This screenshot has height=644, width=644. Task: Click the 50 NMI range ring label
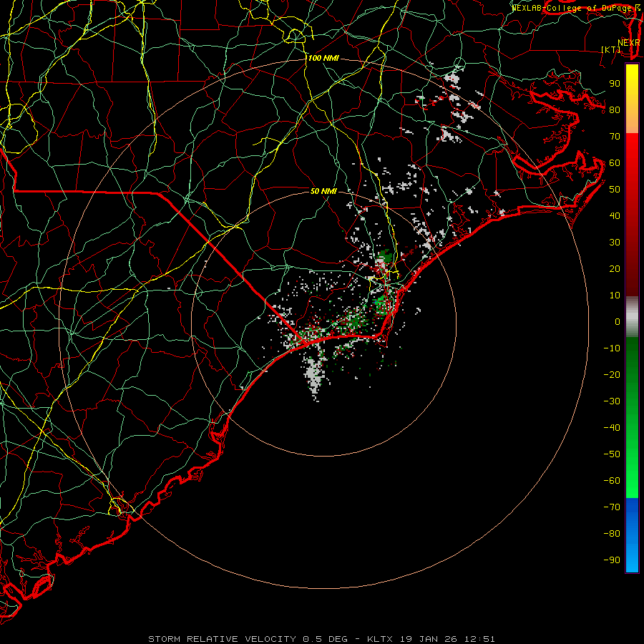click(323, 191)
